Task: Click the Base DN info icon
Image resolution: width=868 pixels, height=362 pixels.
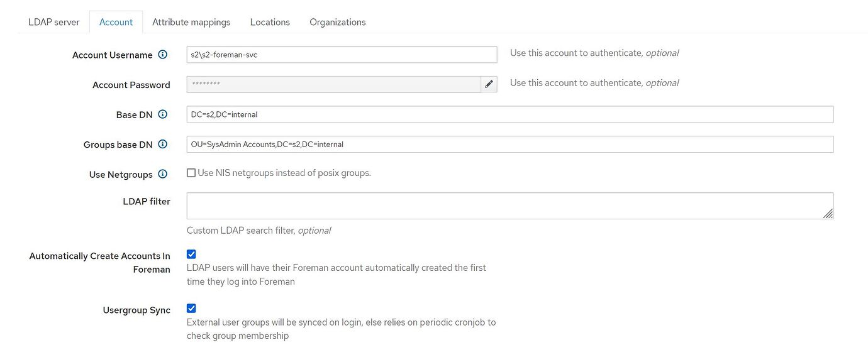Action: (x=162, y=114)
